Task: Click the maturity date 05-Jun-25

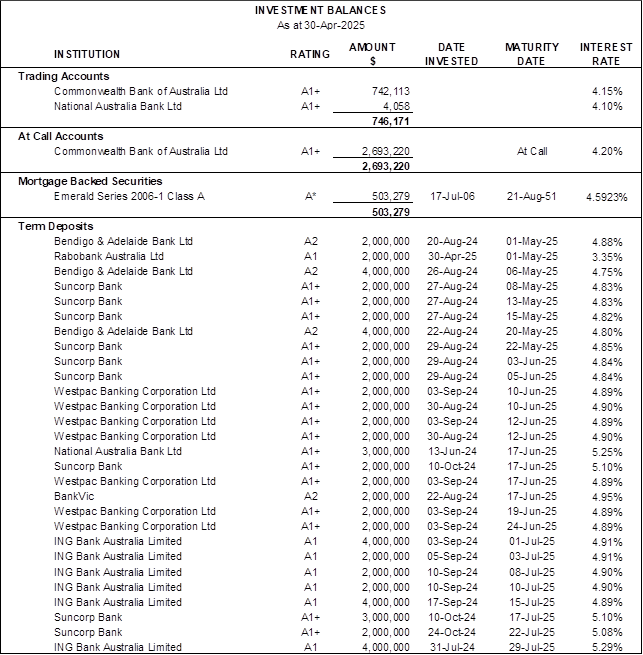Action: (532, 377)
